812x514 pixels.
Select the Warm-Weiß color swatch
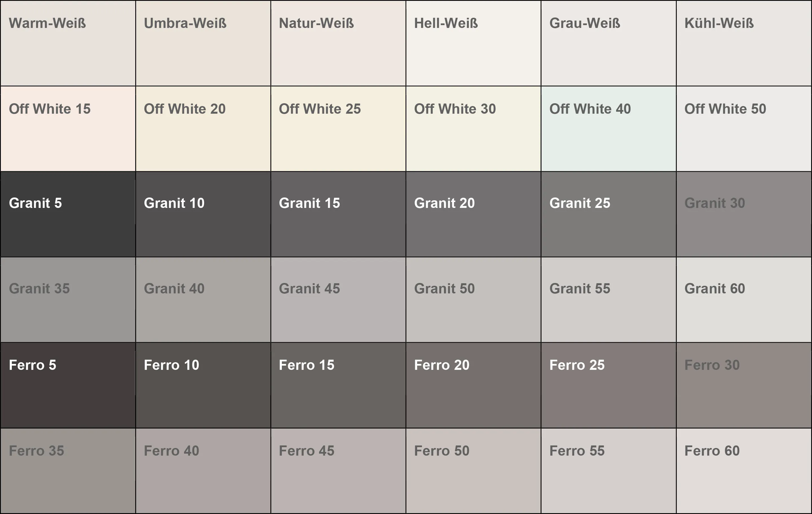68,43
